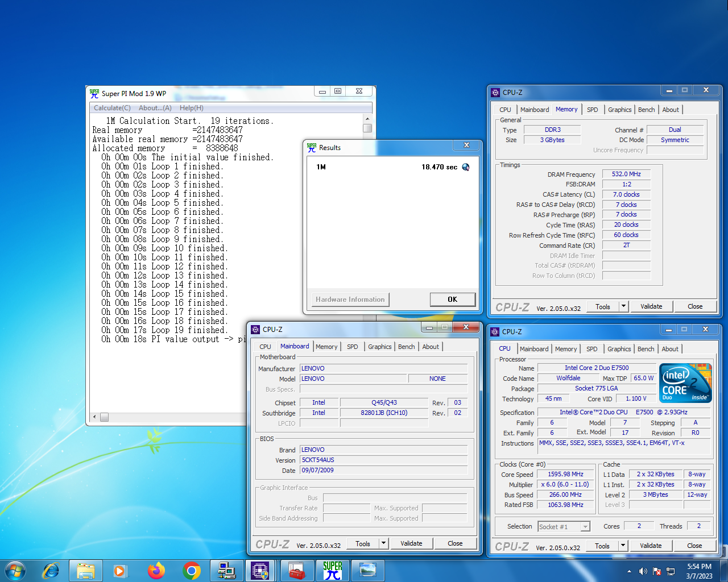Switch to Graphics tab in Memory window
The width and height of the screenshot is (728, 582).
point(620,110)
